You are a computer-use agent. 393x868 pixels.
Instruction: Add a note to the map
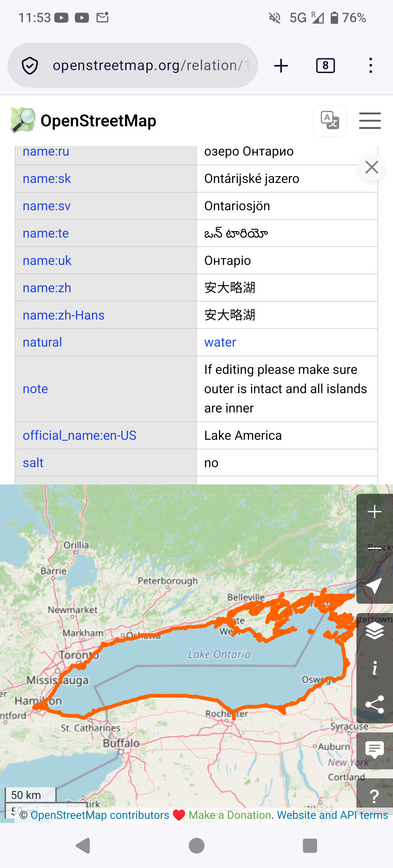(374, 750)
